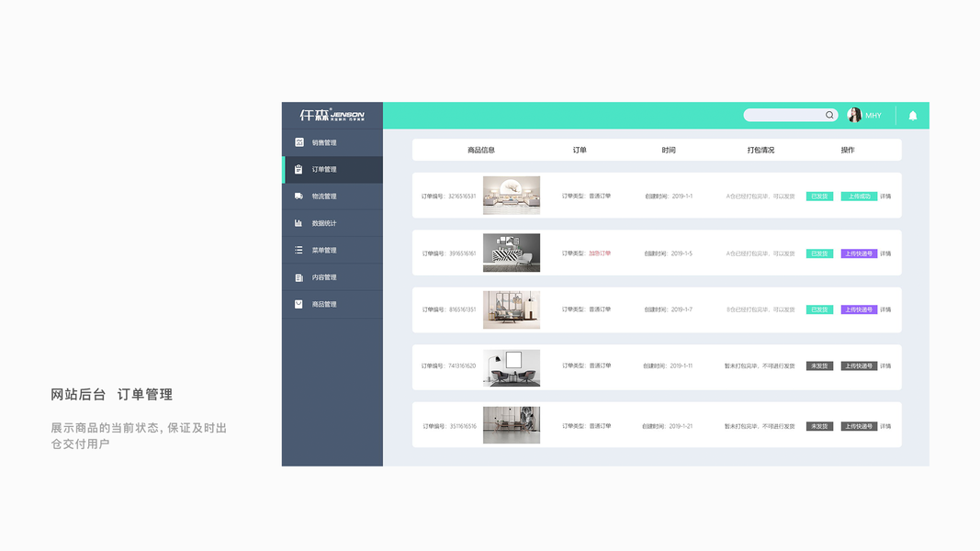
Task: Click the magnifier search icon
Action: coord(829,115)
